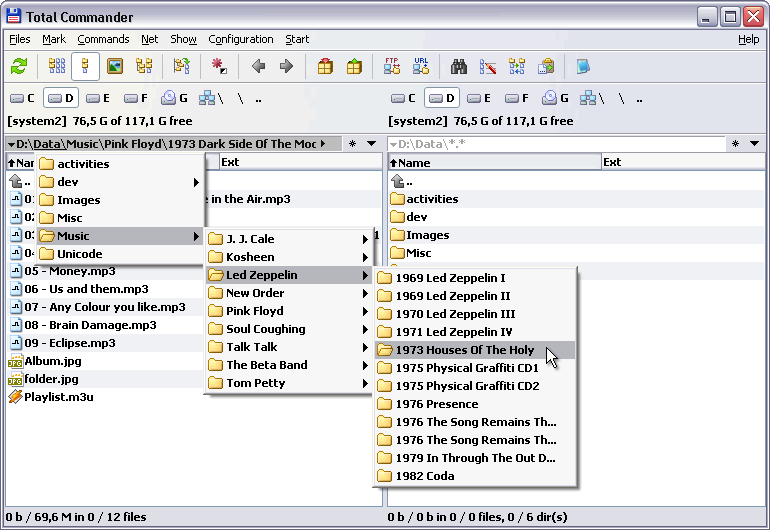This screenshot has height=530, width=770.
Task: Open the Configuration menu
Action: (240, 39)
